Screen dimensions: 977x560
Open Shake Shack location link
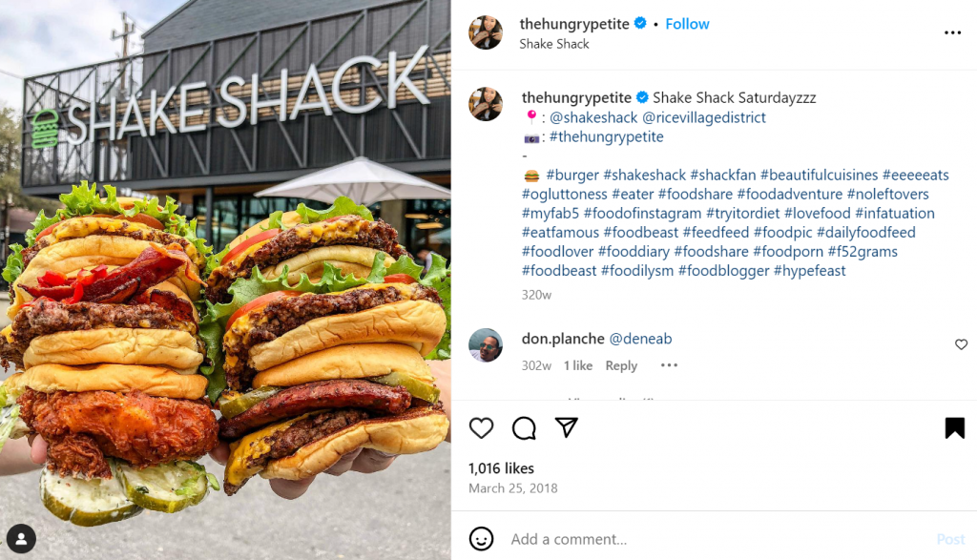[554, 44]
